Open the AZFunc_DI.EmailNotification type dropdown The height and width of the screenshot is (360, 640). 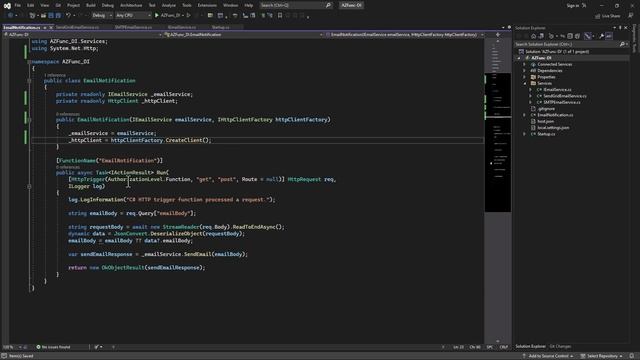click(x=244, y=35)
